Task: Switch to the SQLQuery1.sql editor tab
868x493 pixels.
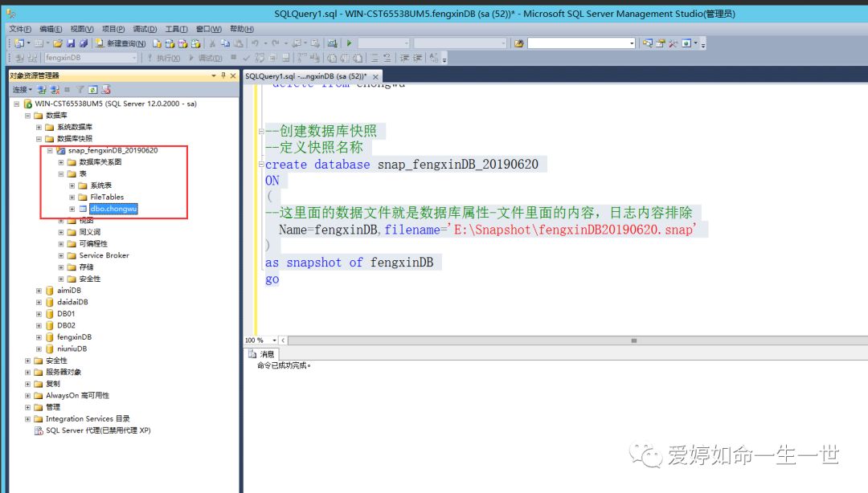Action: [305, 76]
